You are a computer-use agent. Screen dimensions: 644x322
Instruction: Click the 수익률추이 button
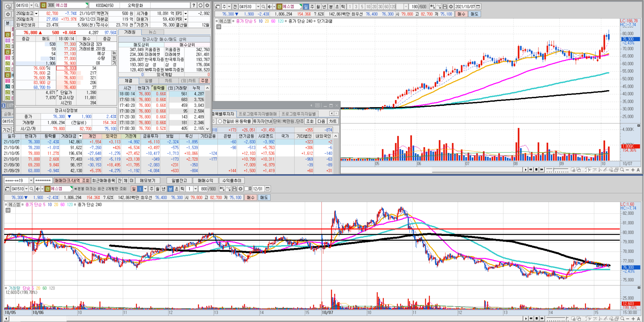[232, 181]
